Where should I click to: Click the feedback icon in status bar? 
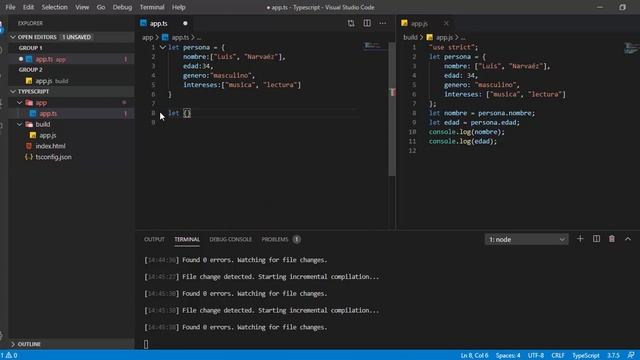pyautogui.click(x=631, y=356)
